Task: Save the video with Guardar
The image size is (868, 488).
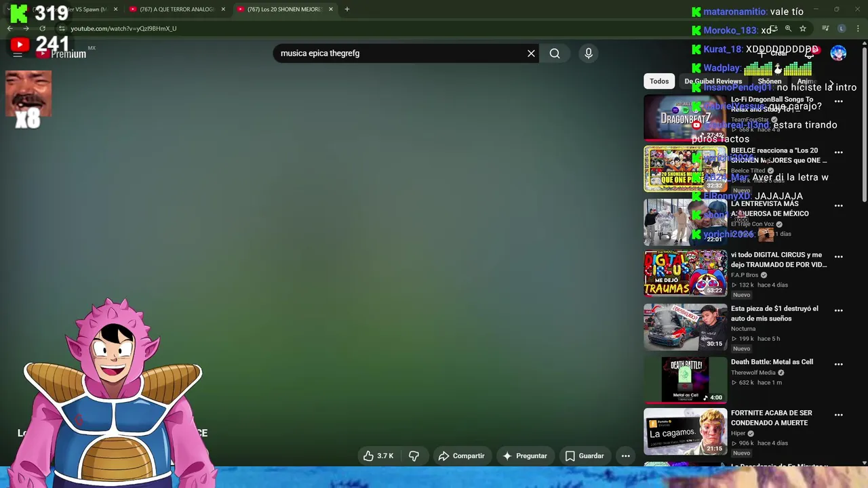Action: point(584,456)
